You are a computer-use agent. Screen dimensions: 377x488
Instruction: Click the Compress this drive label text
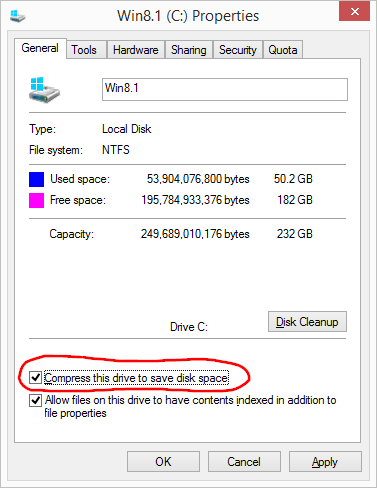(x=136, y=378)
